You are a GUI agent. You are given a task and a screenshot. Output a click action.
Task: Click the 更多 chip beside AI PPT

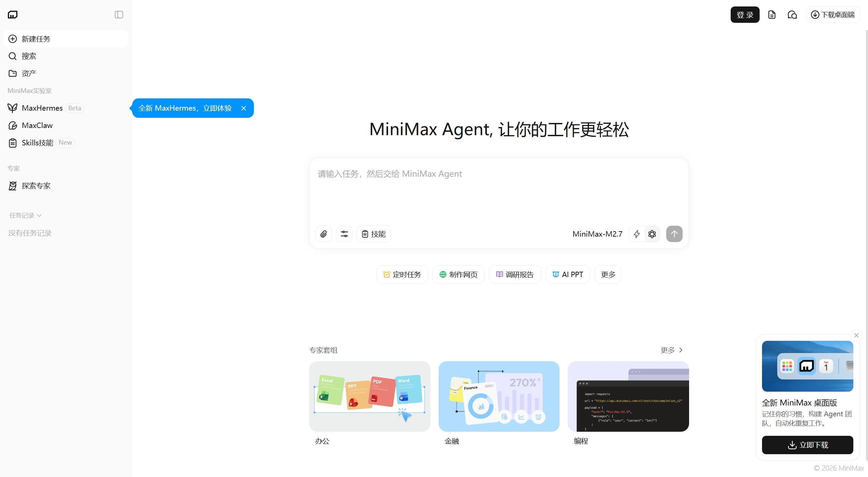(608, 274)
